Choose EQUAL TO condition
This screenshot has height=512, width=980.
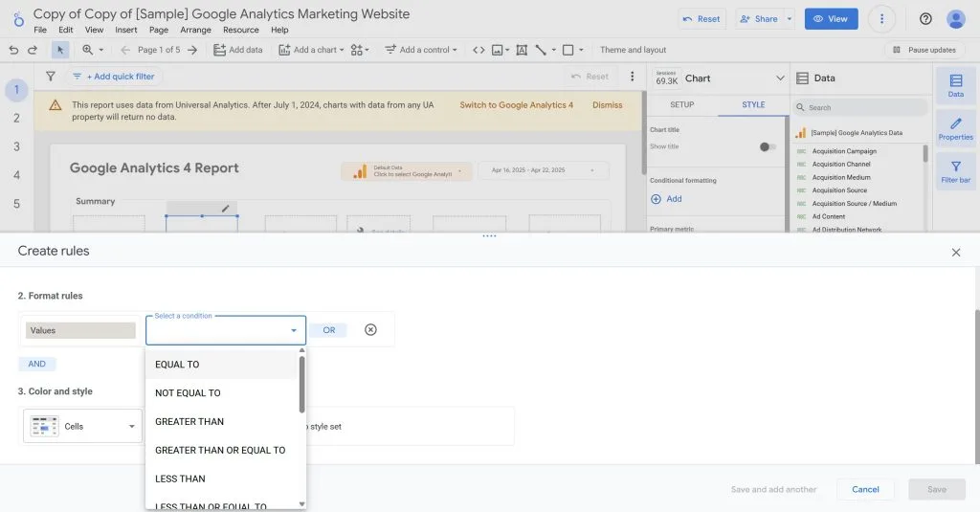tap(222, 365)
